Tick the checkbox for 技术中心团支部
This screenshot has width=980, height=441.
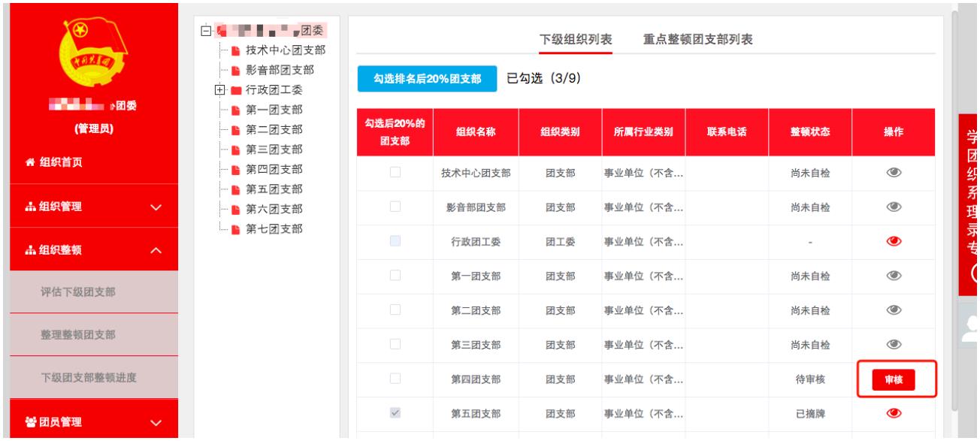point(395,173)
